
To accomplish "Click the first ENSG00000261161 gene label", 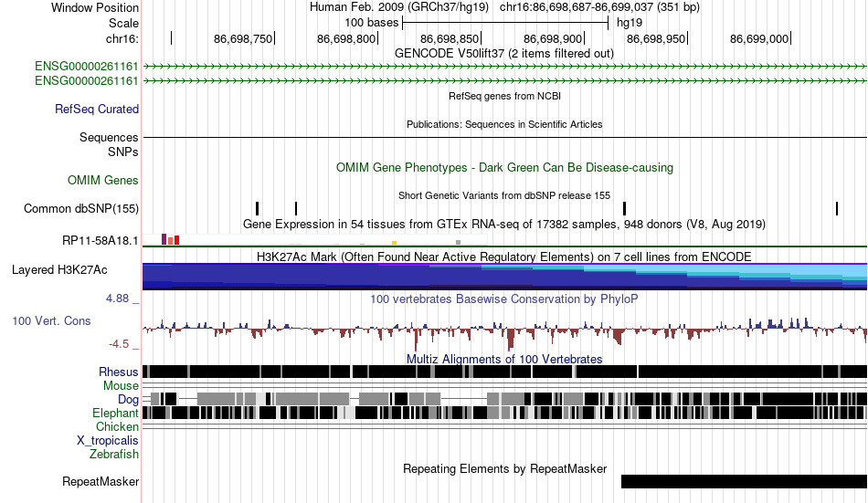I will (87, 67).
